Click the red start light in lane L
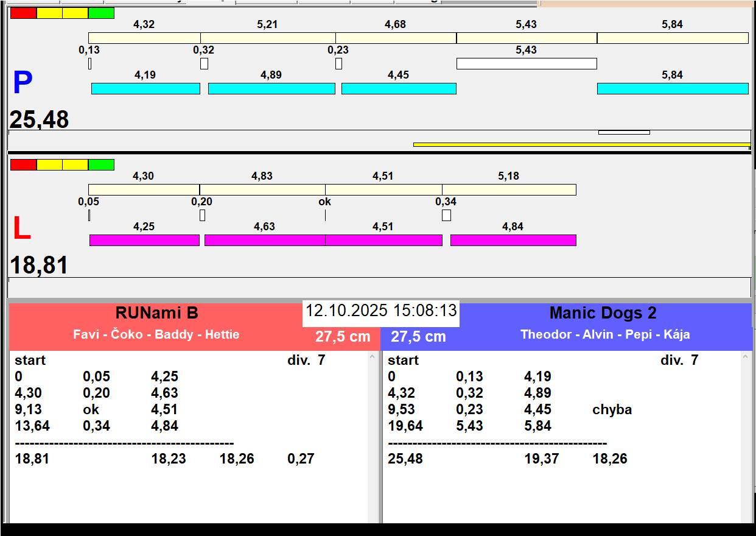 [23, 164]
